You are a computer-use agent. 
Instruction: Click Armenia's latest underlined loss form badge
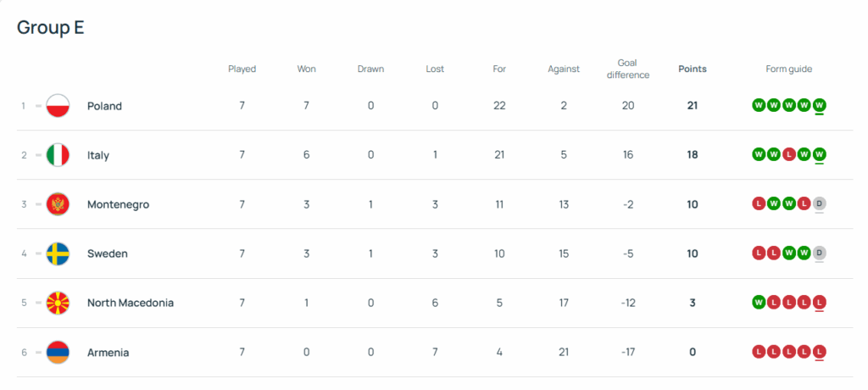tap(819, 352)
